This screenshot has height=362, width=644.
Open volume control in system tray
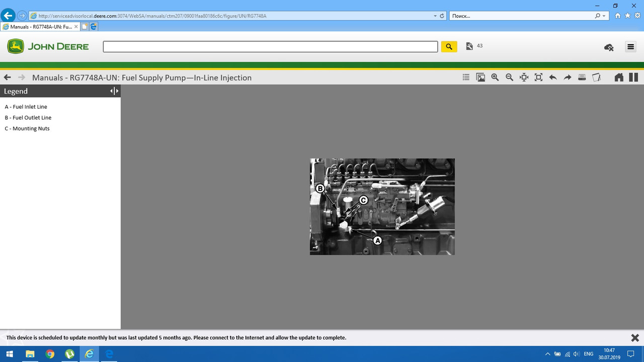pos(576,354)
